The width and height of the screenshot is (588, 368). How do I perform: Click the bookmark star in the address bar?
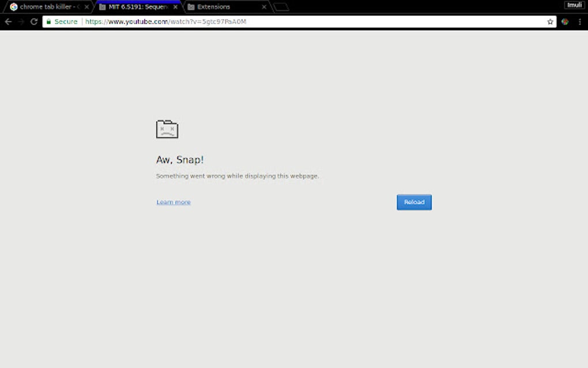[x=549, y=21]
